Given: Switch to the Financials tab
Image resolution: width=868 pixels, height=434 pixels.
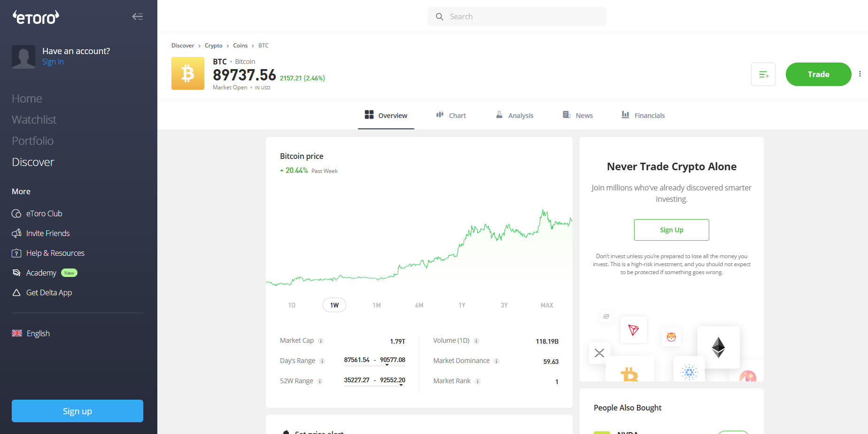Looking at the screenshot, I should [x=643, y=115].
